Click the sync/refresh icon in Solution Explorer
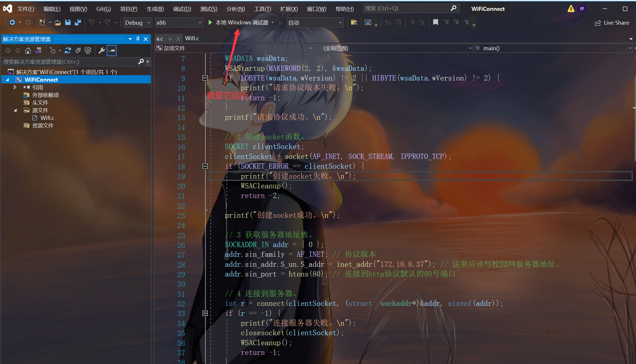This screenshot has height=364, width=636. [x=68, y=51]
